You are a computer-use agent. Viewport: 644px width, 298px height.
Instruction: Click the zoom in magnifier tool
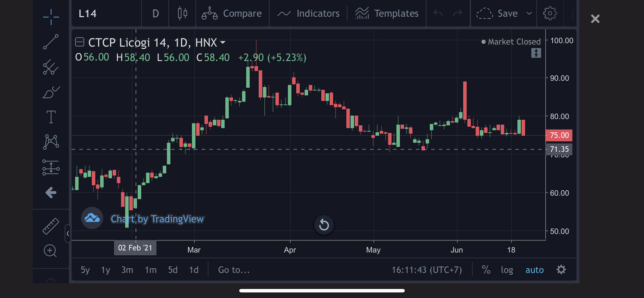click(50, 251)
